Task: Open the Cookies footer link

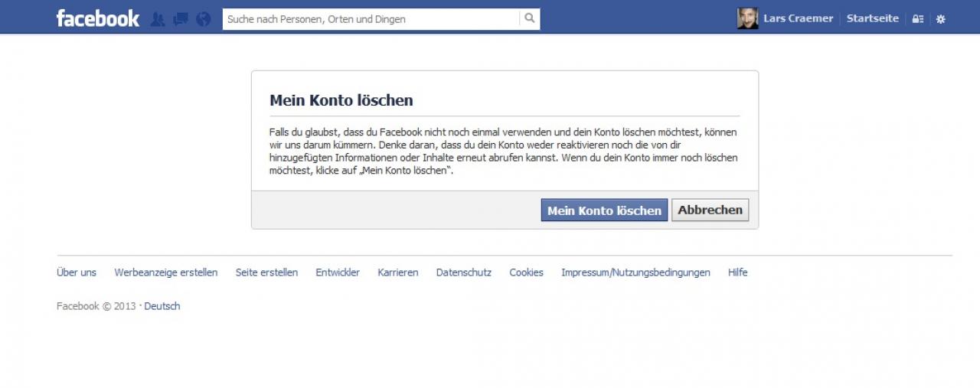Action: coord(526,272)
